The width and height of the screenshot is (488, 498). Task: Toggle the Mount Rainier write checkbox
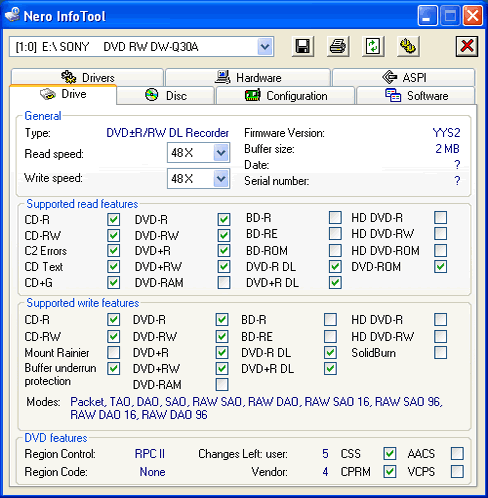(114, 352)
